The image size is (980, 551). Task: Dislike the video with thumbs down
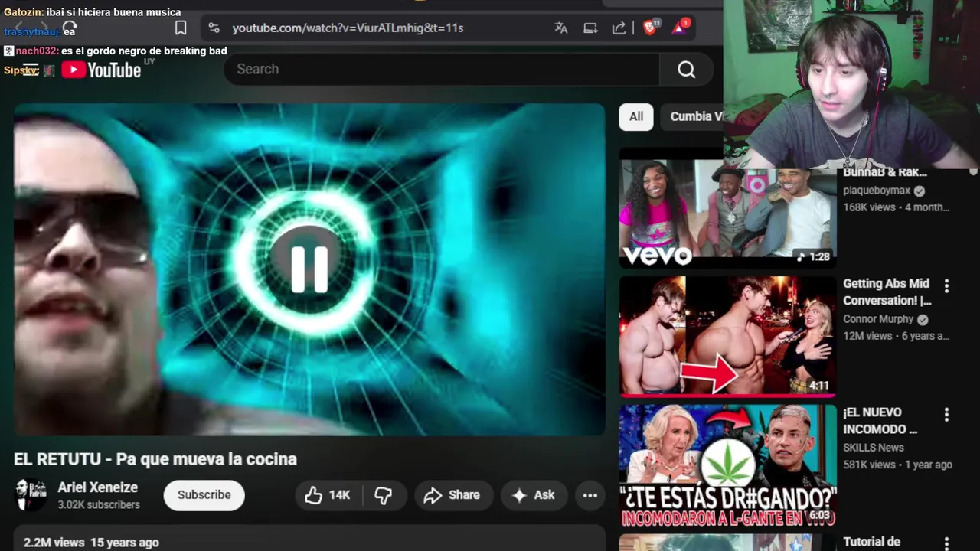(384, 495)
